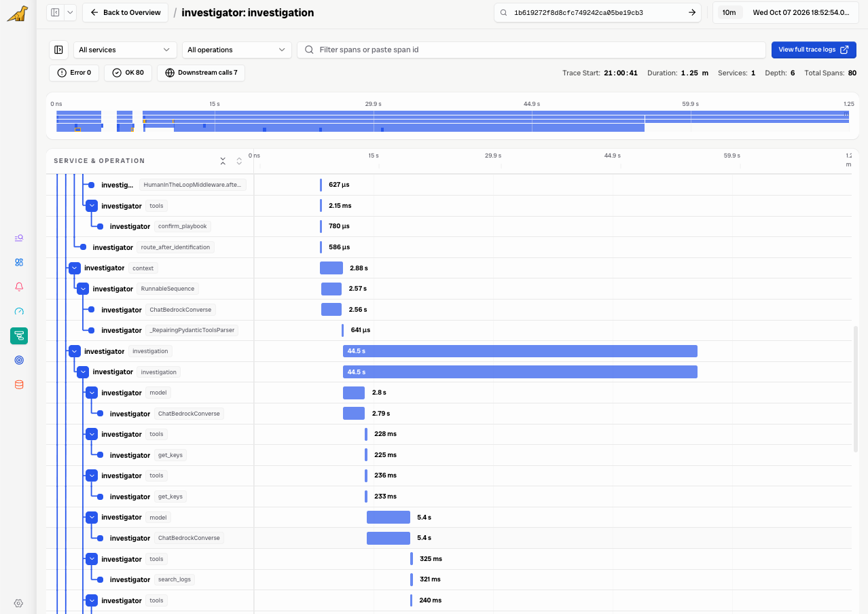The height and width of the screenshot is (614, 868).
Task: Select the get_keys span lasting 225 ms
Action: point(448,455)
